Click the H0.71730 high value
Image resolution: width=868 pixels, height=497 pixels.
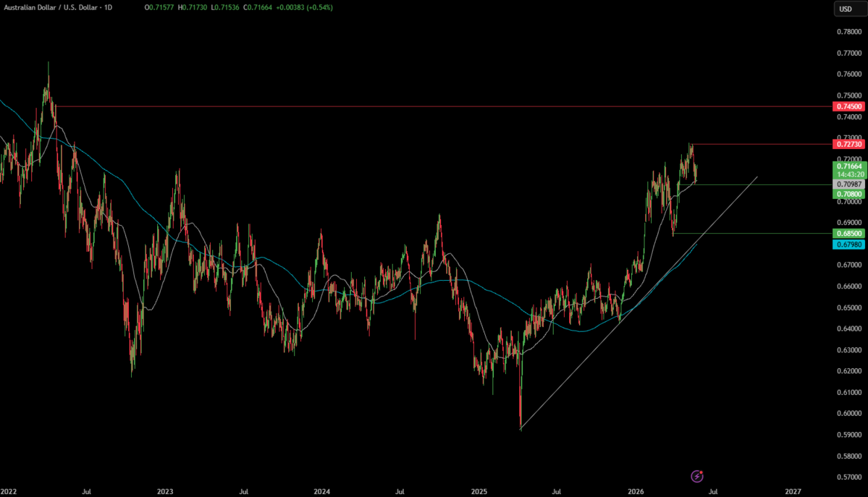coord(193,8)
